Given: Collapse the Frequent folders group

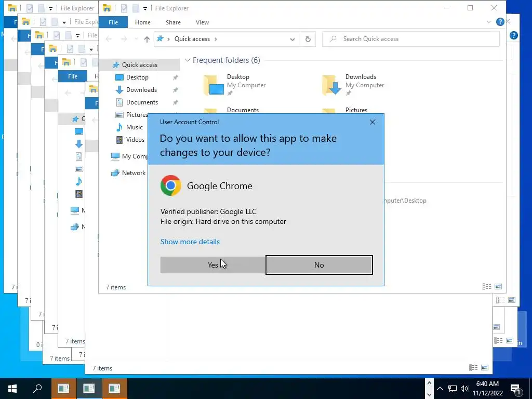Looking at the screenshot, I should coord(187,60).
